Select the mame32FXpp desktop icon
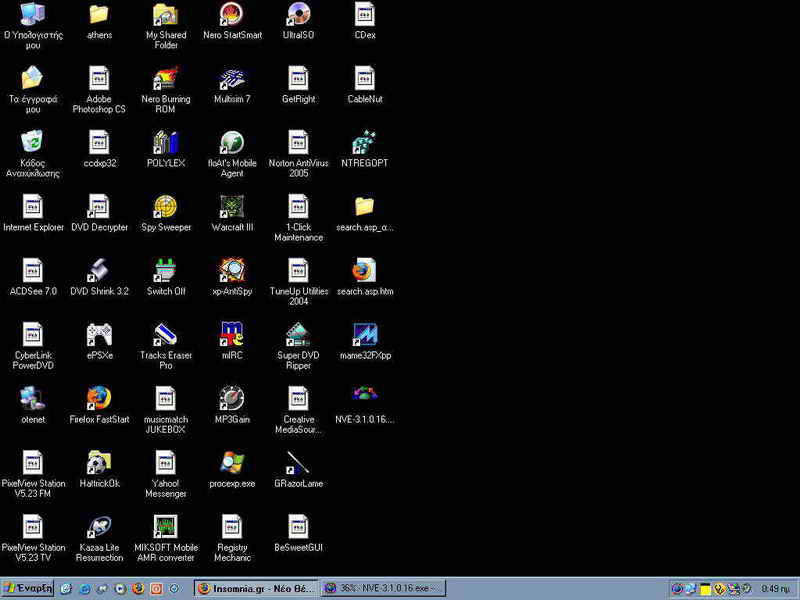The width and height of the screenshot is (800, 600). 364,335
